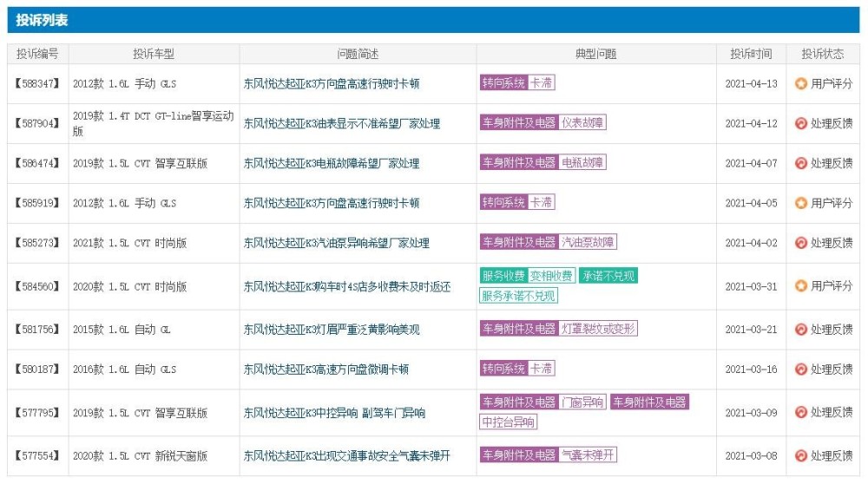Click 服务收费 tag
Screen dimensions: 868x484
tap(503, 276)
